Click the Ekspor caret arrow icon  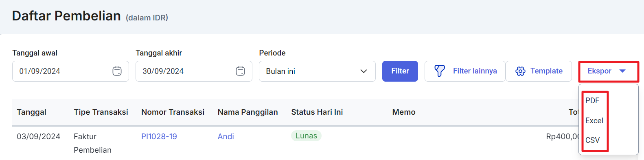point(622,71)
